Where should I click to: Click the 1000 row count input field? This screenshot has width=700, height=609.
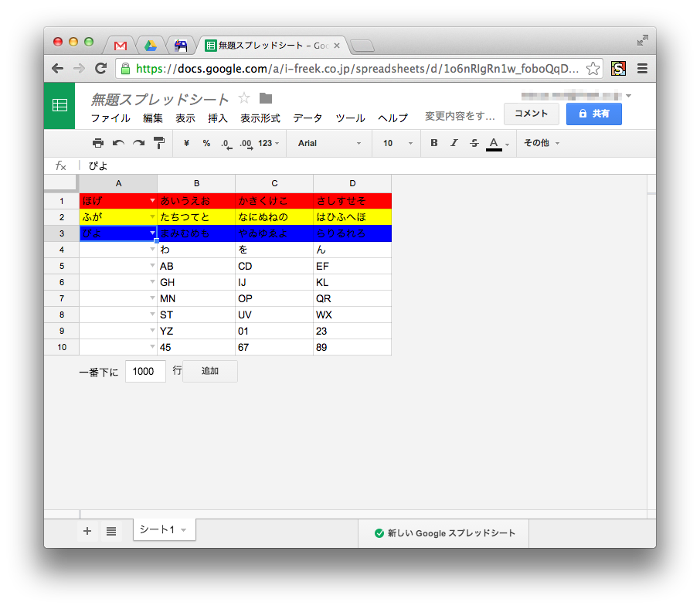(x=145, y=371)
